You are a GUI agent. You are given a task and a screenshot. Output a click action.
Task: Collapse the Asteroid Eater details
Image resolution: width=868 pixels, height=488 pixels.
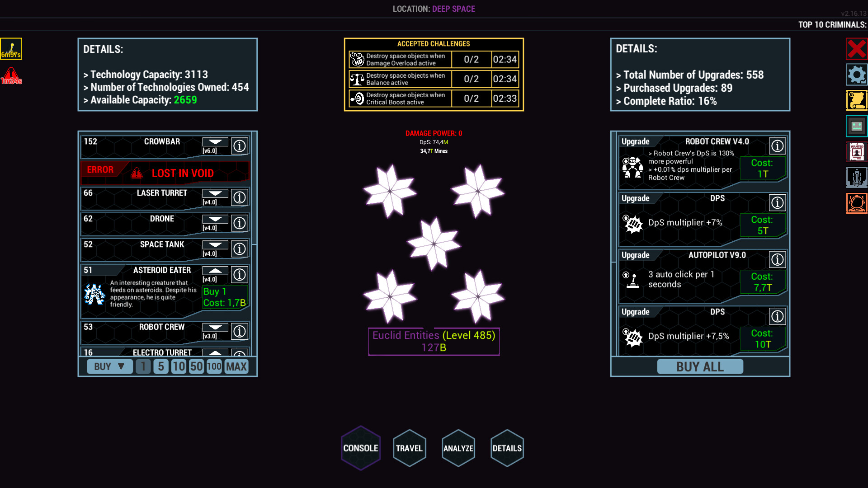215,271
